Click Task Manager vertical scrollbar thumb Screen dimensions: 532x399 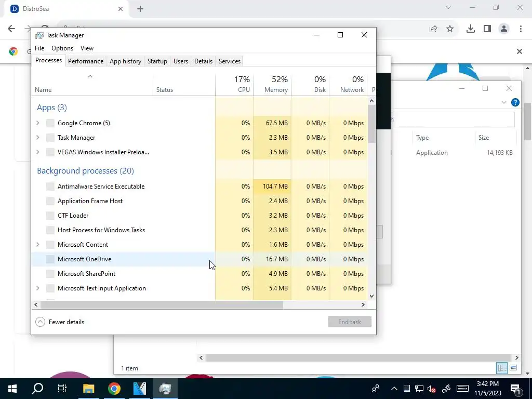(371, 124)
